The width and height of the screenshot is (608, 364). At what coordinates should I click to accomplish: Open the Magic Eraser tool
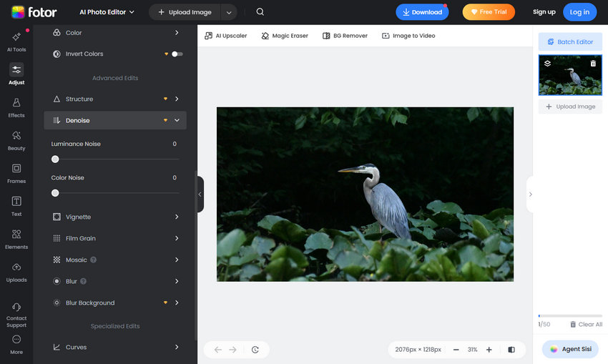(285, 36)
